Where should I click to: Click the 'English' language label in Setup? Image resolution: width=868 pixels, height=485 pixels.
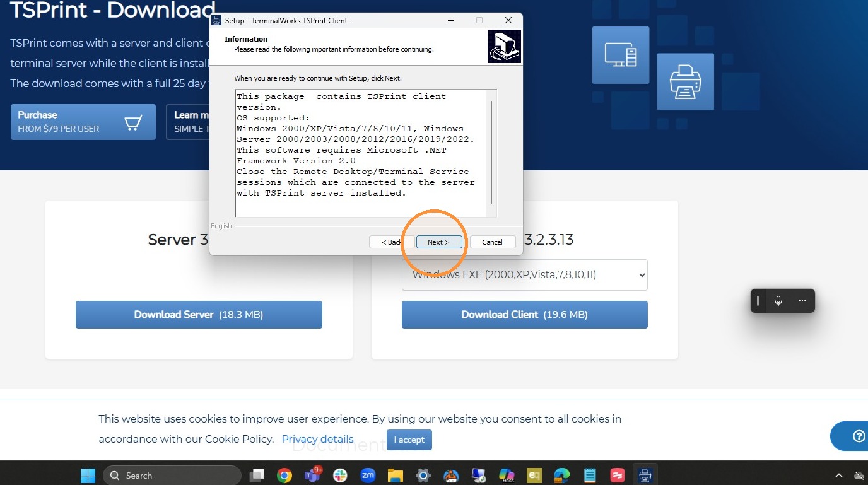click(x=221, y=226)
